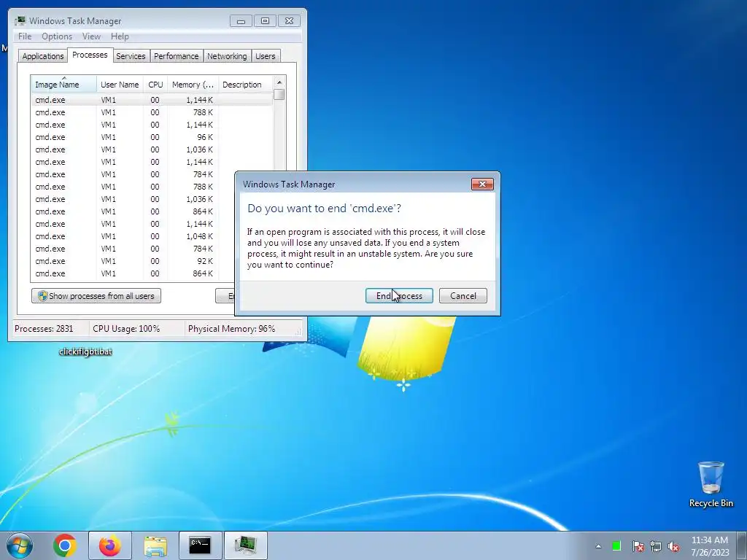The image size is (747, 560).
Task: Click Show processes from all users
Action: (x=96, y=296)
